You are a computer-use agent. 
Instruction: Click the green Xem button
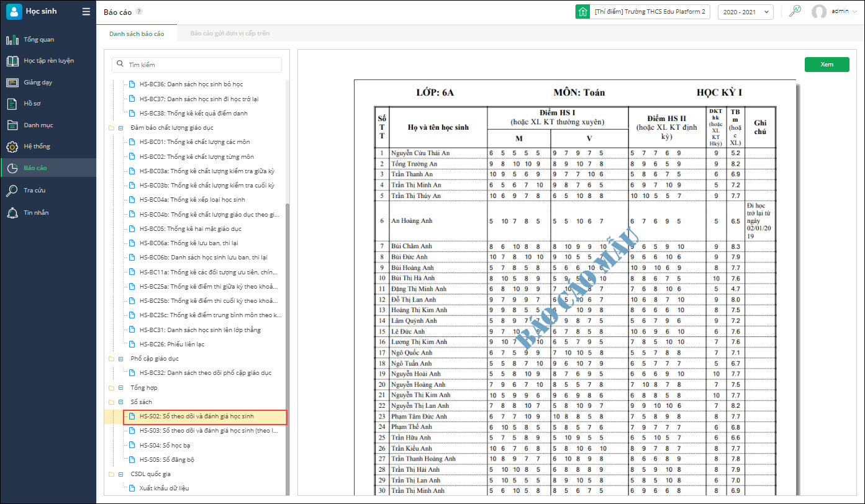pyautogui.click(x=827, y=65)
